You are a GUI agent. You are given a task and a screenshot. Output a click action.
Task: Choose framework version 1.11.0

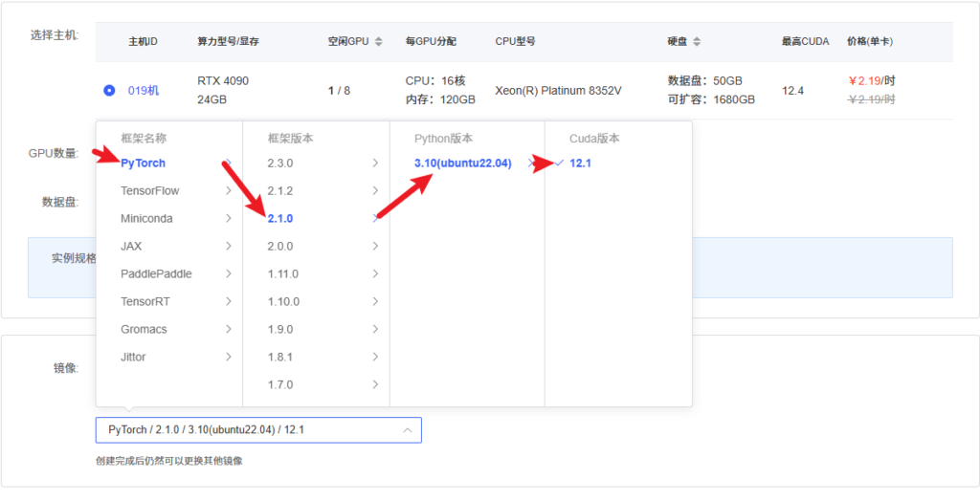(x=283, y=274)
